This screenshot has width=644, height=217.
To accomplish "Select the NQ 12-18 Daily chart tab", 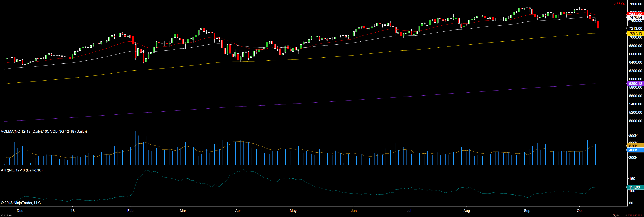I will pos(6,215).
